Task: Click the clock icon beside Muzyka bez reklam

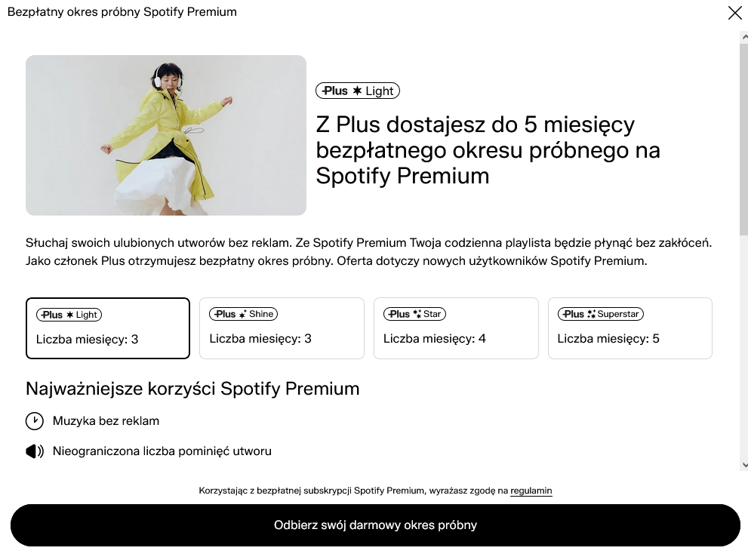Action: pyautogui.click(x=35, y=420)
